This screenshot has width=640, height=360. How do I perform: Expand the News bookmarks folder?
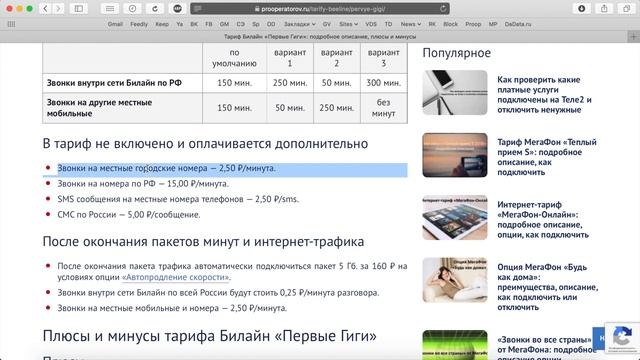click(x=410, y=24)
